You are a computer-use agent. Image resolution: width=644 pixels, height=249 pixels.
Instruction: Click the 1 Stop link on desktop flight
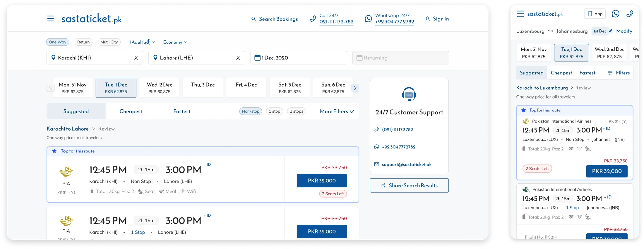(138, 232)
